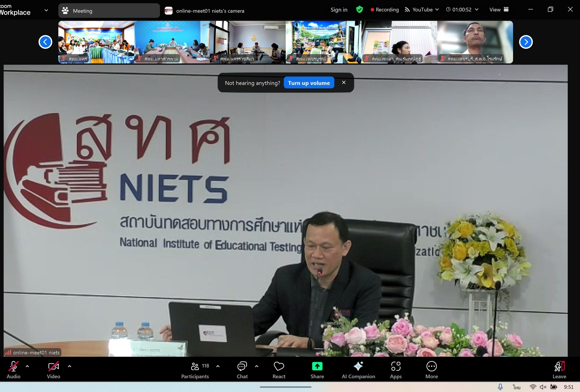Expand the caret next to Chat
This screenshot has height=392, width=580.
point(256,366)
